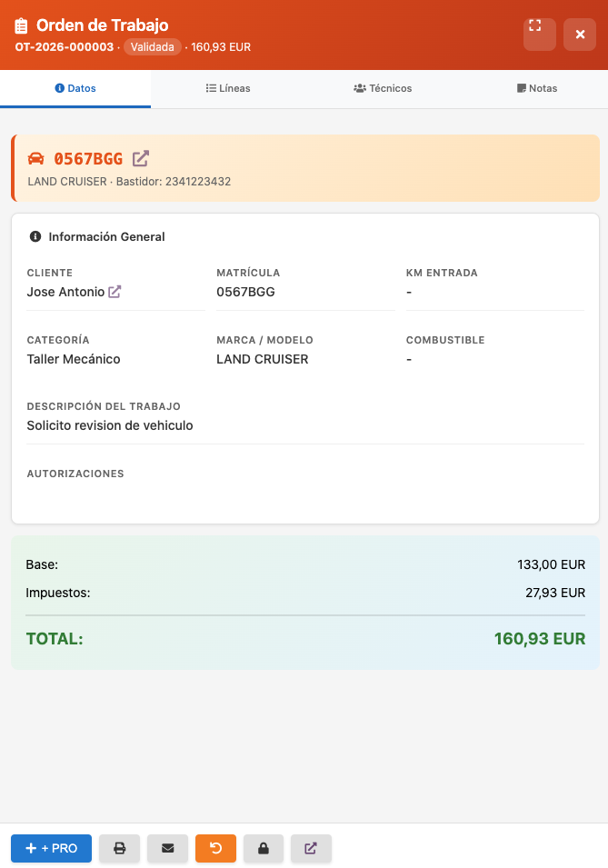The width and height of the screenshot is (608, 868).
Task: Click the lock icon button
Action: tap(264, 848)
